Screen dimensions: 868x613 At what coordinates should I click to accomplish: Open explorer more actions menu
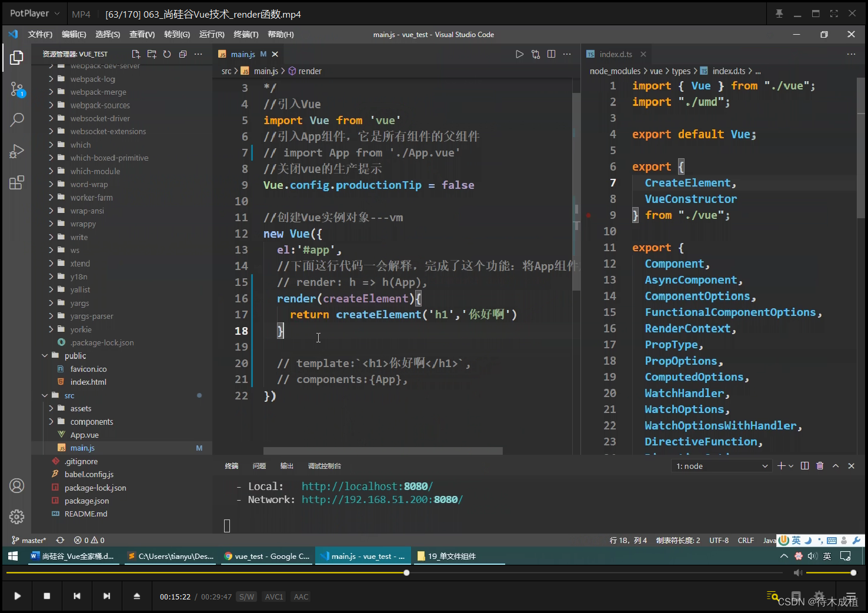[x=198, y=54]
